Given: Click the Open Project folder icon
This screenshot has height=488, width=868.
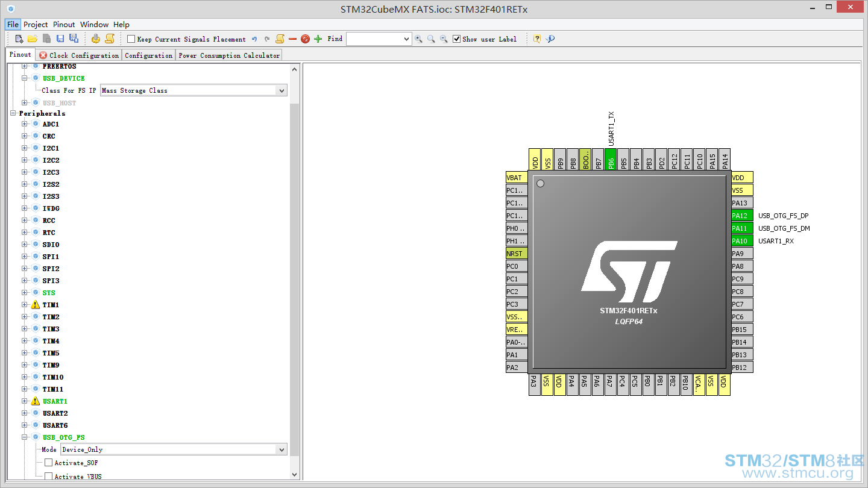Looking at the screenshot, I should coord(33,39).
